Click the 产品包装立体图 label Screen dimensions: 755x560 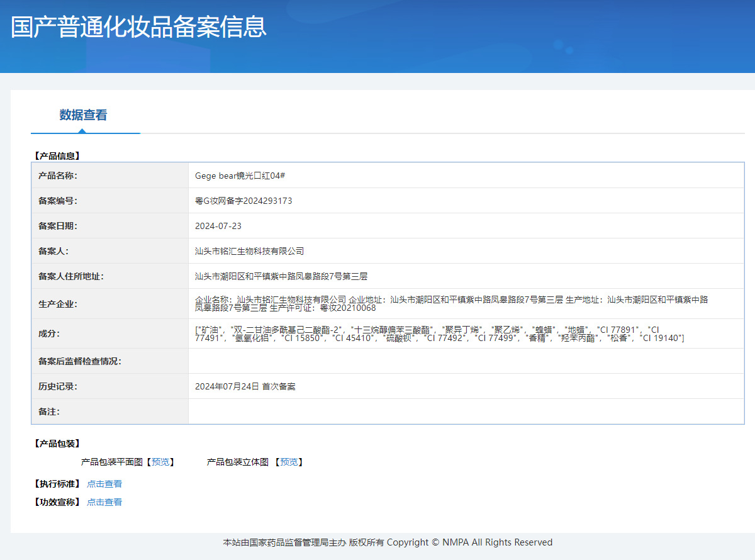pyautogui.click(x=238, y=462)
